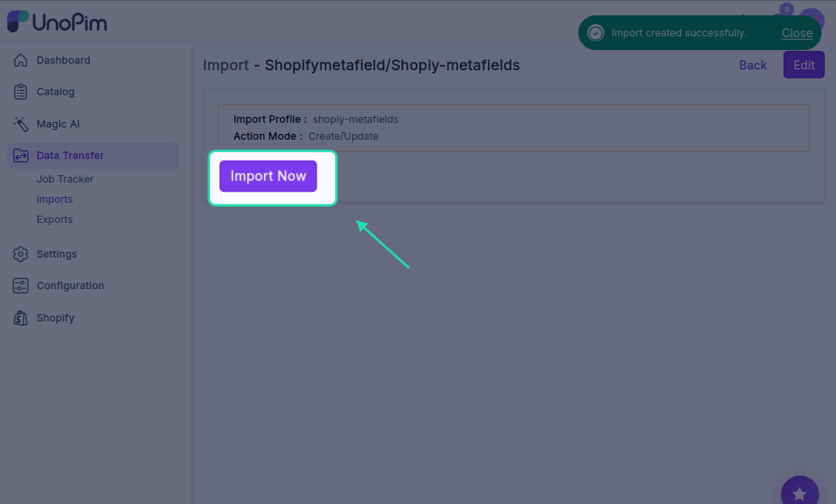This screenshot has height=504, width=836.
Task: Open the Imports submenu
Action: coord(54,199)
